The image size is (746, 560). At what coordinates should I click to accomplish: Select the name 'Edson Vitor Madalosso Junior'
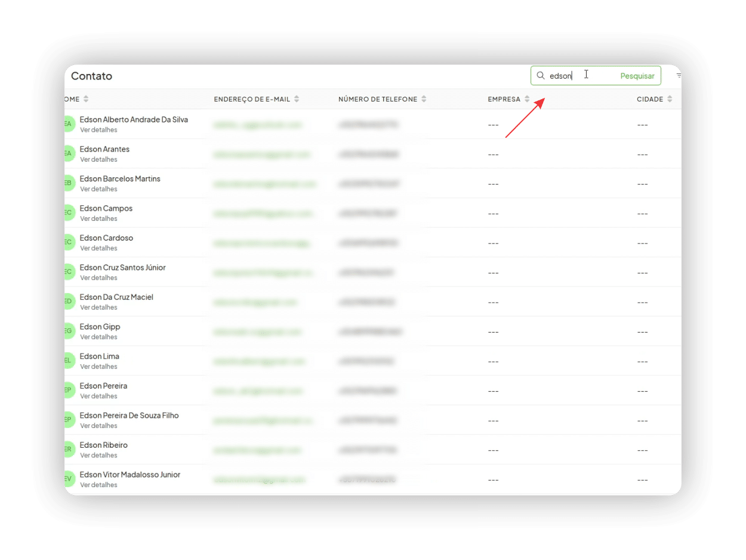tap(130, 475)
